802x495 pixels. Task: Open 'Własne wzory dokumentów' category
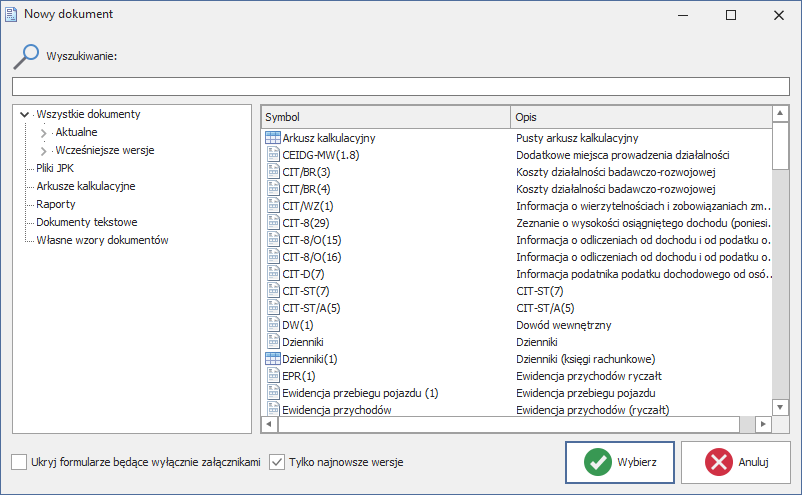click(x=102, y=240)
